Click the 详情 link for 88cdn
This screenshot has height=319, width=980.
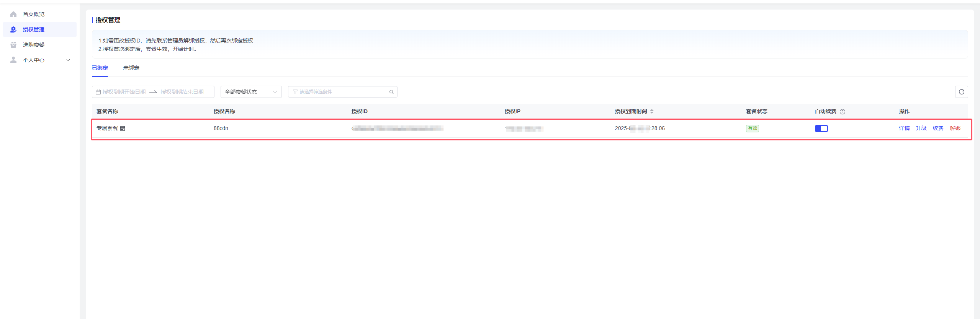pyautogui.click(x=904, y=128)
